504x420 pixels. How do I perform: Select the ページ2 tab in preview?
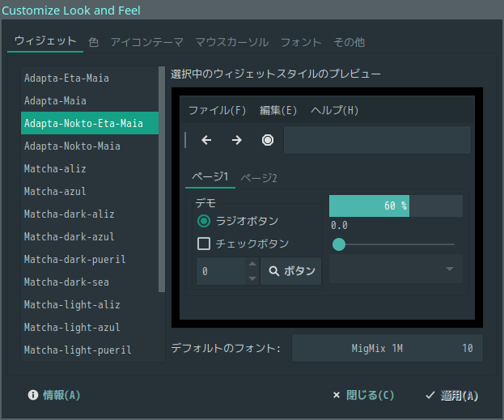click(259, 178)
